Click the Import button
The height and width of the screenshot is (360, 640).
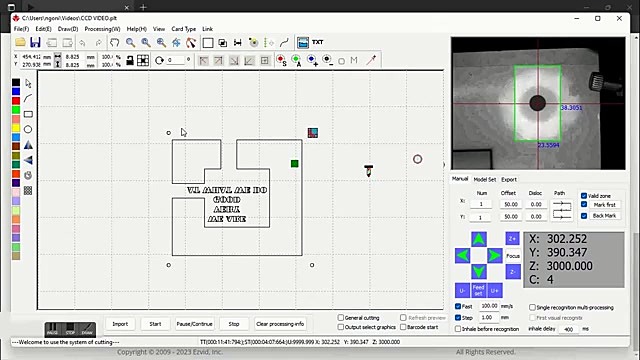[120, 324]
